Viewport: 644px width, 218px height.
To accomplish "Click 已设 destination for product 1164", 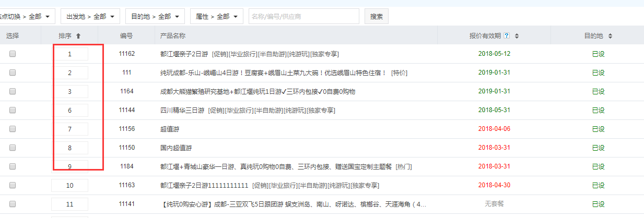I will [598, 91].
